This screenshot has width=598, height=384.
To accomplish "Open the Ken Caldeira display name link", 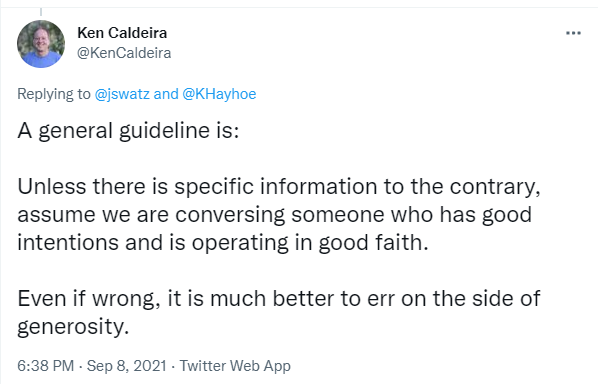I will point(122,33).
